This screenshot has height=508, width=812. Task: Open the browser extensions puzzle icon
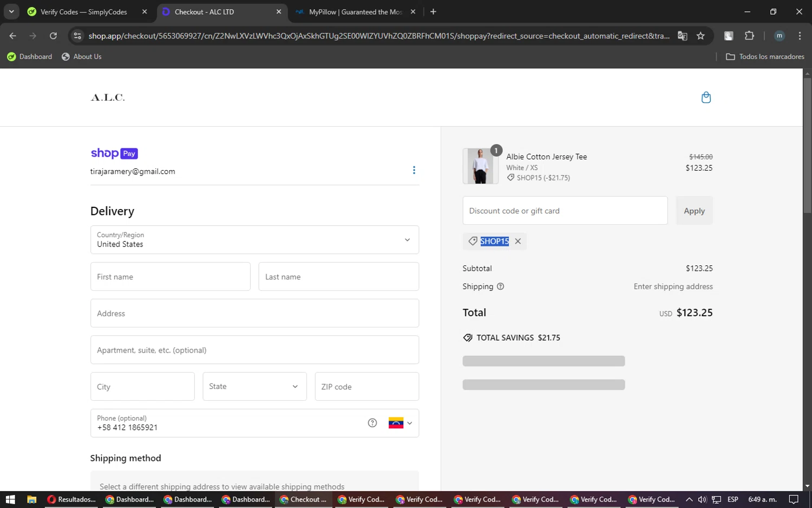tap(749, 36)
